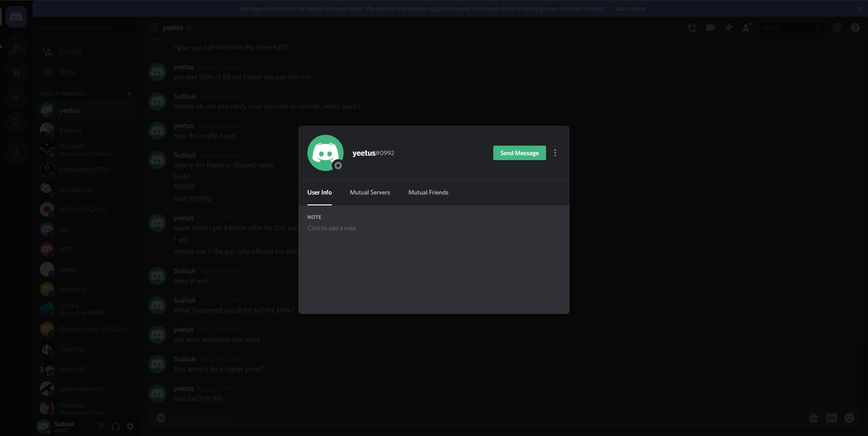Click message "I give you half and then the other half?"
The image size is (868, 436).
point(231,47)
